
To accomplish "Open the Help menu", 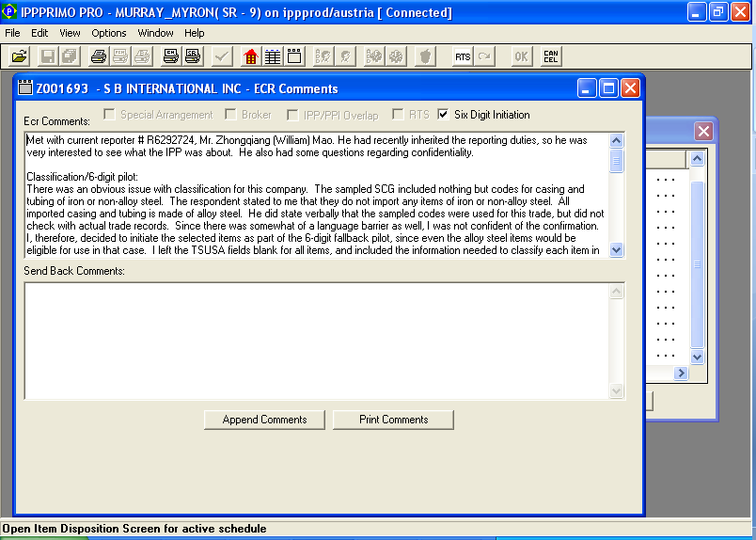I will [195, 33].
